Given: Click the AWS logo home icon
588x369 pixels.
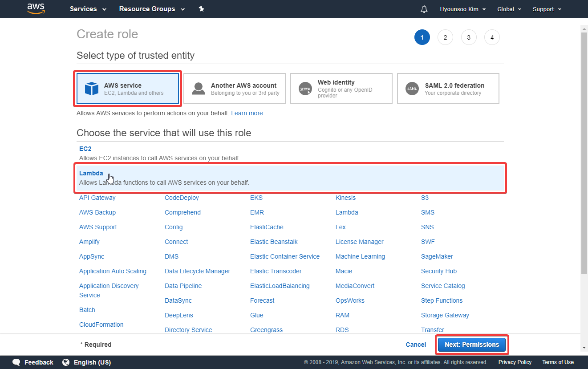Looking at the screenshot, I should tap(36, 9).
